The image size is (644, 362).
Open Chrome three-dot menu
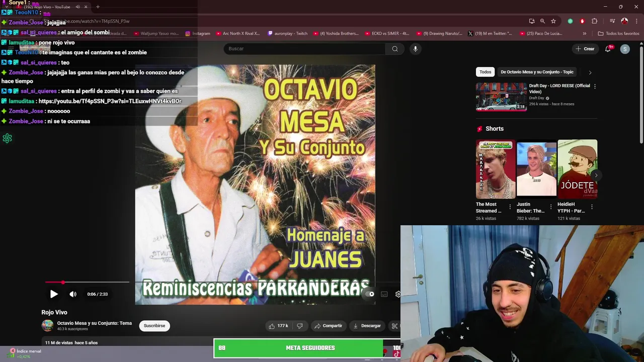point(636,21)
